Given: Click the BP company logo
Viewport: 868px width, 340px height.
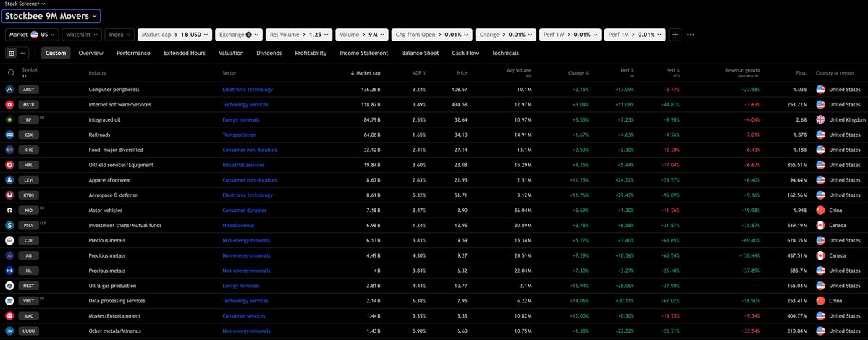Looking at the screenshot, I should coord(9,119).
